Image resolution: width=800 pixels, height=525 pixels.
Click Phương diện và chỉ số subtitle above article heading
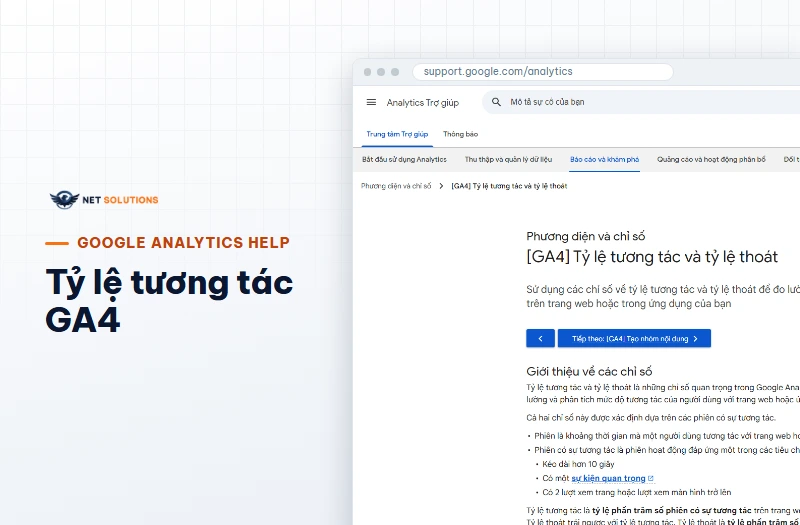(x=586, y=236)
